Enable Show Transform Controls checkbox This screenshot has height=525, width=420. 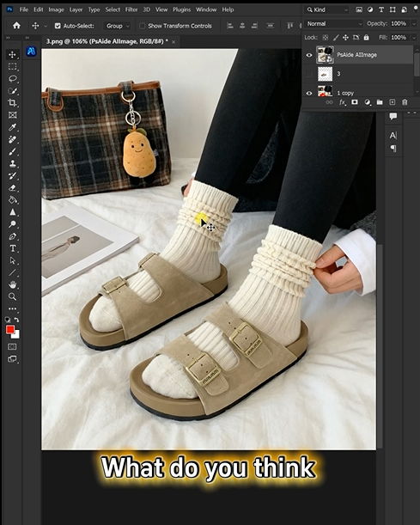point(142,26)
